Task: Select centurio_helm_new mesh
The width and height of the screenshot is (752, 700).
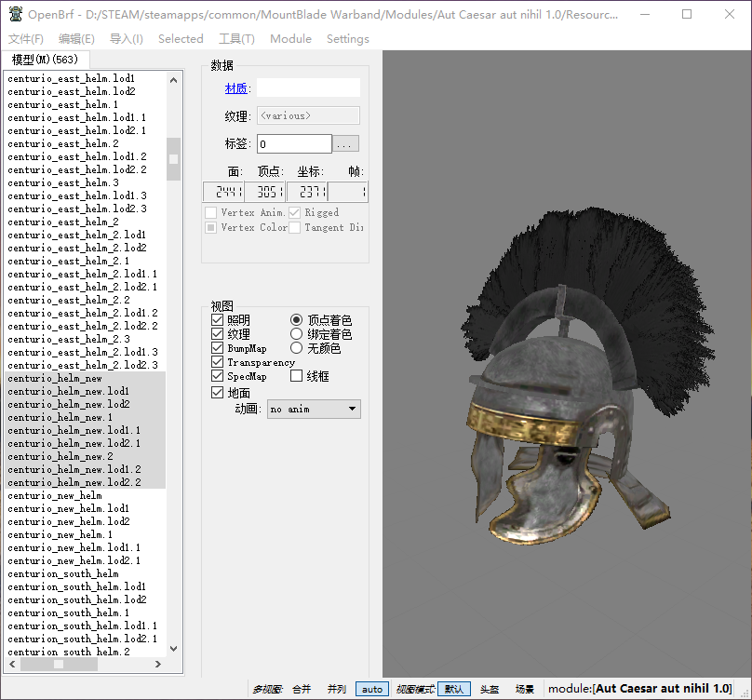Action: coord(55,379)
